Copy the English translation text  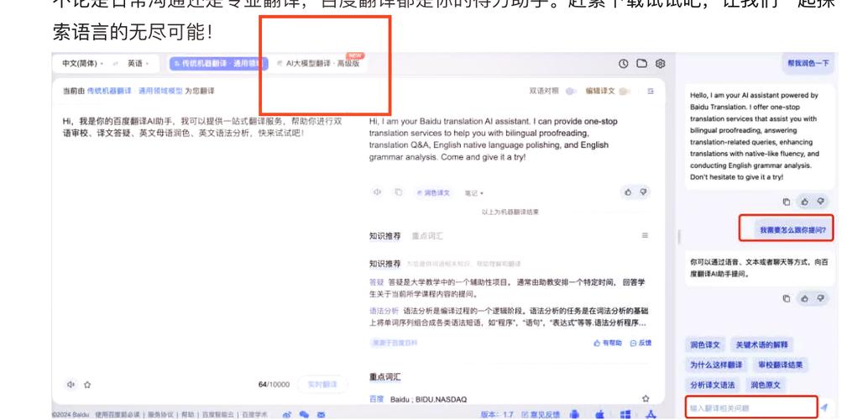398,192
